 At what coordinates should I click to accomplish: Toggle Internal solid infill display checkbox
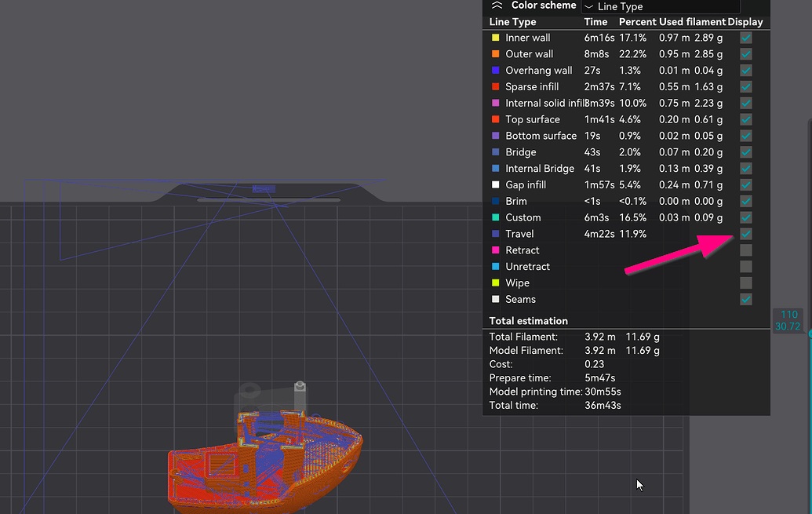(x=746, y=103)
